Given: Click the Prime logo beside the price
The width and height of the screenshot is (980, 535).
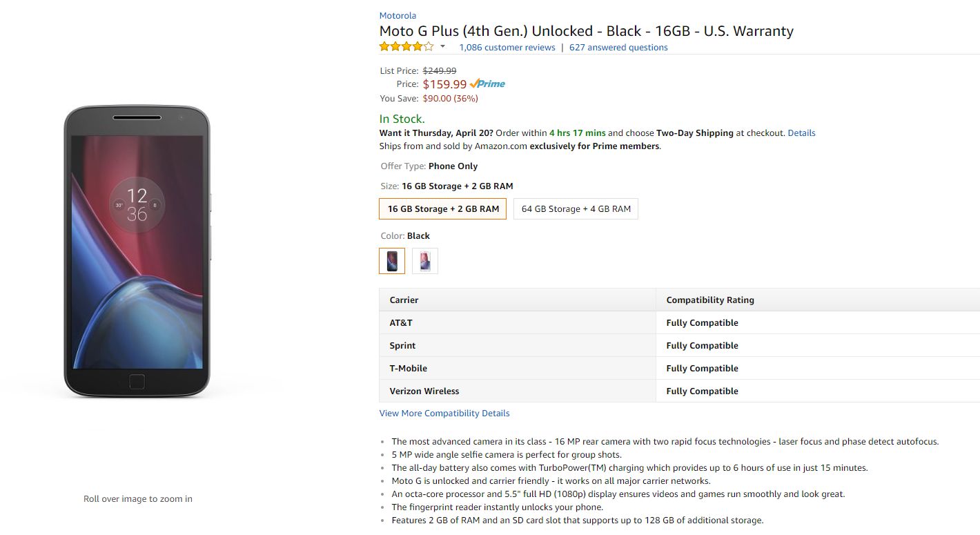Looking at the screenshot, I should point(487,84).
